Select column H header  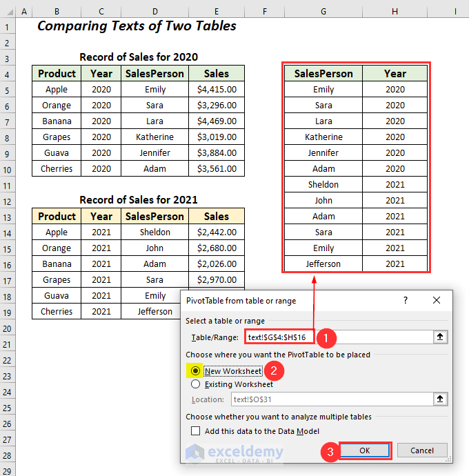tap(395, 12)
